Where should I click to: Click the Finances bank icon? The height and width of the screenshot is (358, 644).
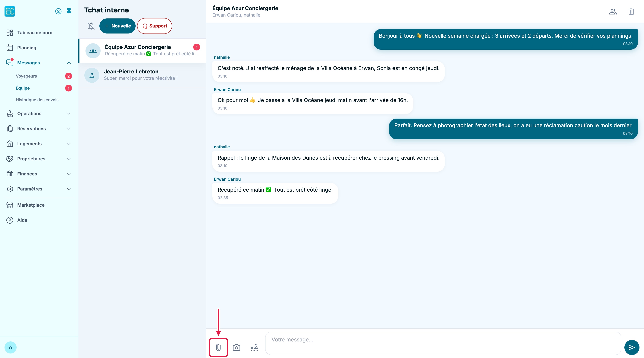(x=10, y=174)
